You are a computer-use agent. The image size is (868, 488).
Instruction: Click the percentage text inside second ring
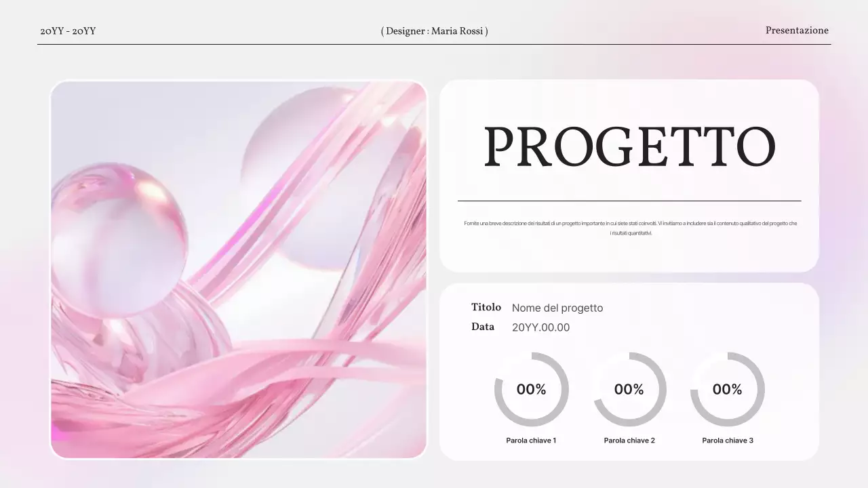(x=629, y=390)
